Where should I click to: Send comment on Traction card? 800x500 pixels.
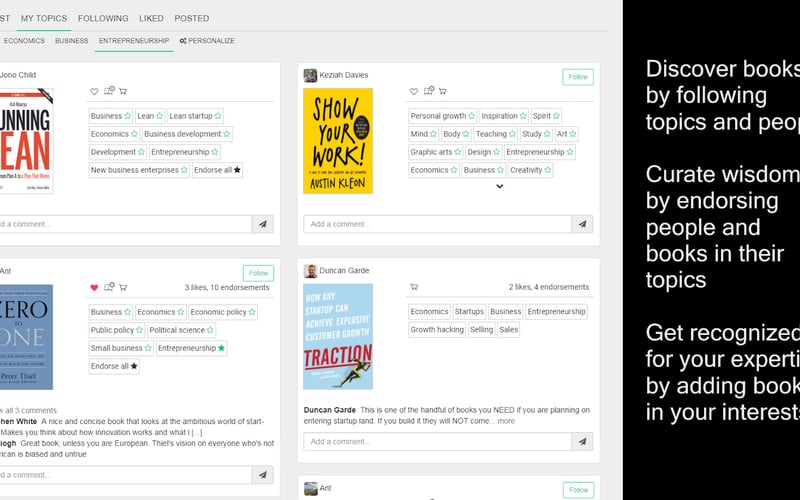[x=582, y=441]
